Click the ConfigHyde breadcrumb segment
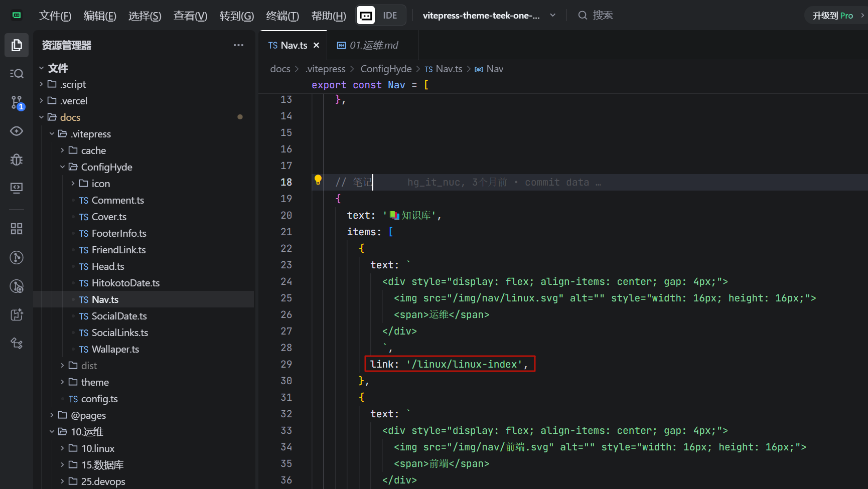Viewport: 868px width, 489px height. tap(386, 69)
